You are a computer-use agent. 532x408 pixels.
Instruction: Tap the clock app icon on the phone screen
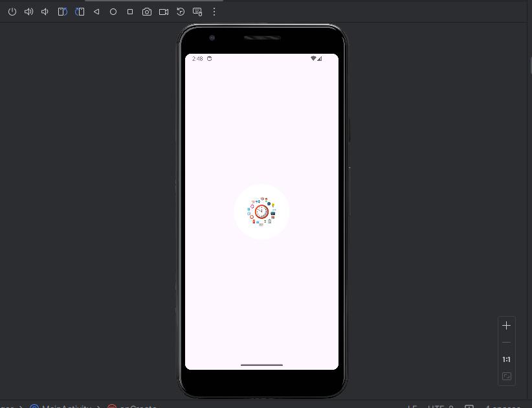pyautogui.click(x=261, y=212)
